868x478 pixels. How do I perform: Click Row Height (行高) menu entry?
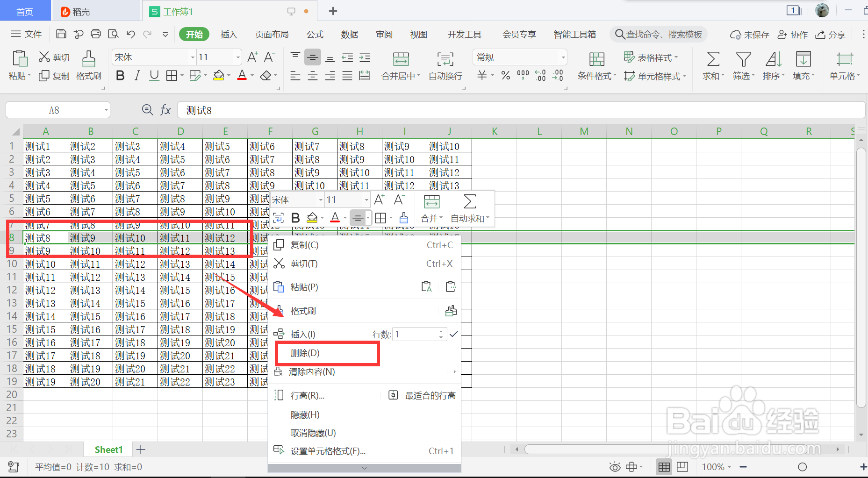pos(307,395)
